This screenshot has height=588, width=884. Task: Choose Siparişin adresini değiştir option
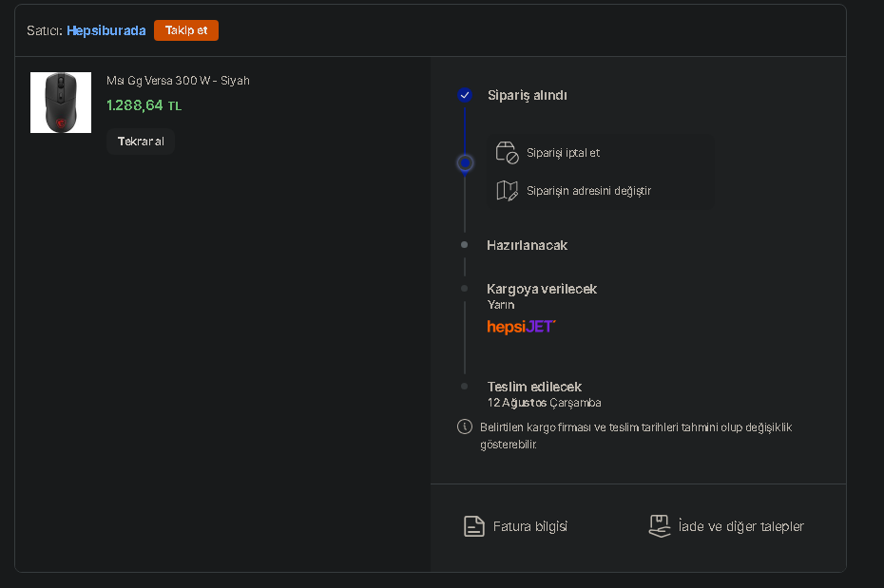(x=588, y=191)
